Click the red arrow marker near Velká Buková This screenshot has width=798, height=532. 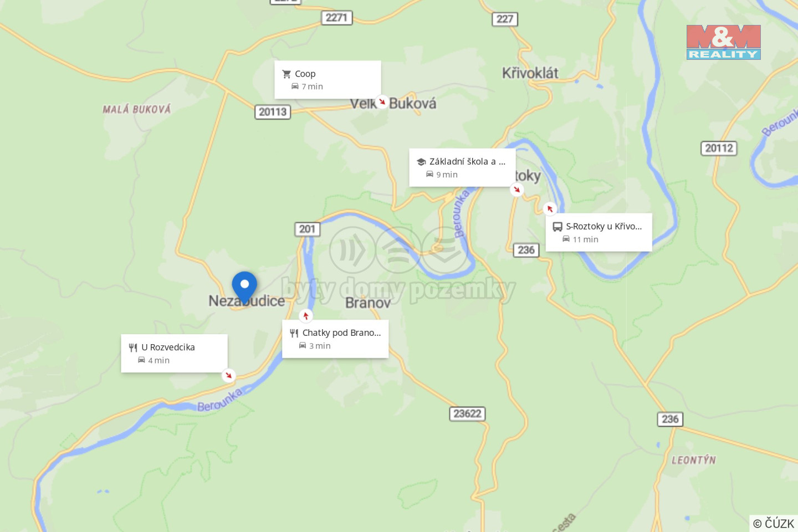382,102
